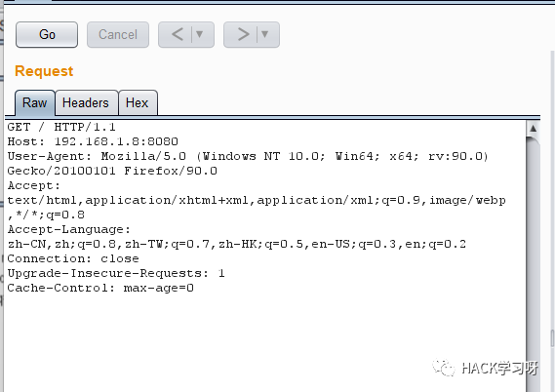Click the zh-CN Accept-Language value line
This screenshot has height=392, width=555.
[x=236, y=244]
